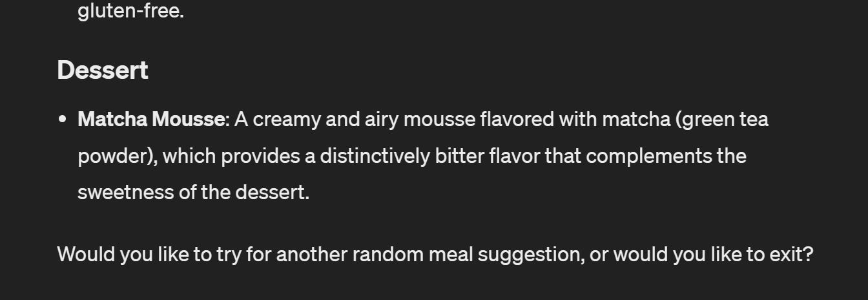Click the bullet point before Matcha Mousse
The image size is (868, 300).
coord(63,120)
